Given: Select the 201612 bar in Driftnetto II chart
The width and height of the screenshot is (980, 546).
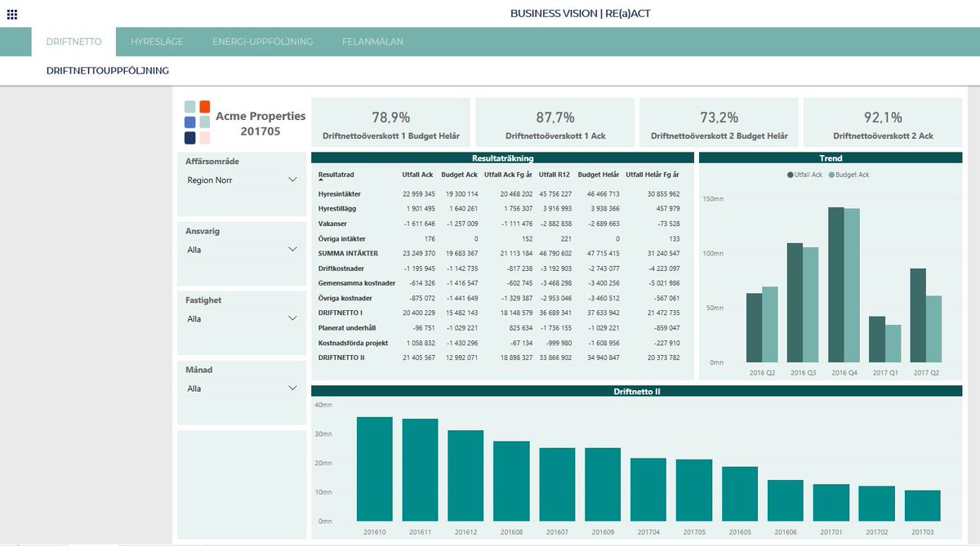Looking at the screenshot, I should [x=465, y=476].
